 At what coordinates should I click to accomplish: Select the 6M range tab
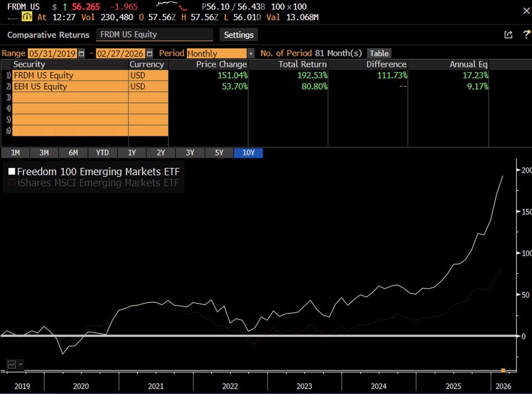pos(73,153)
